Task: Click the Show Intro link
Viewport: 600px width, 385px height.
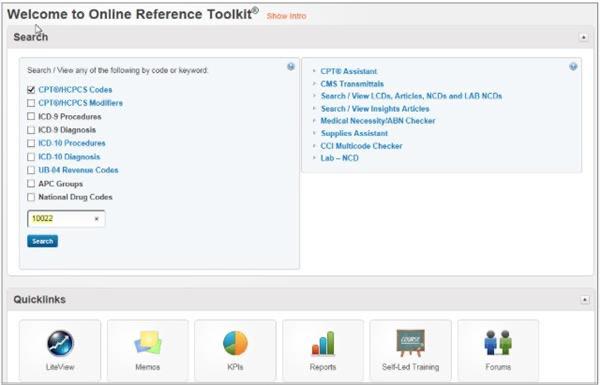Action: (286, 16)
